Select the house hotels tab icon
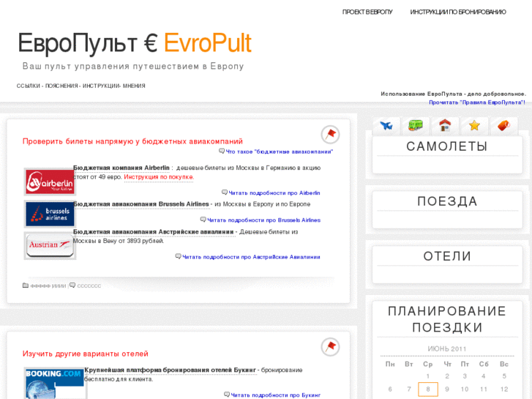The image size is (532, 399). [x=445, y=125]
